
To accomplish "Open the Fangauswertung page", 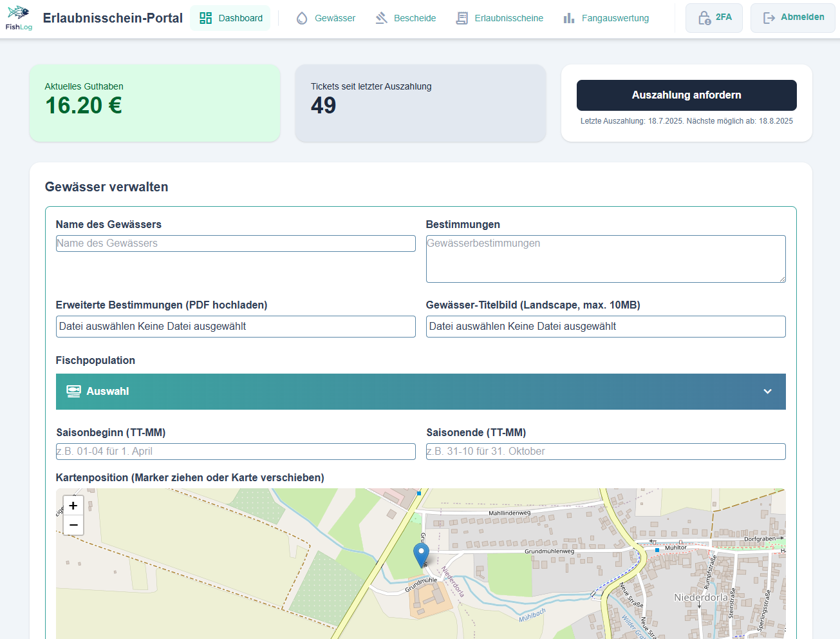I will tap(606, 18).
